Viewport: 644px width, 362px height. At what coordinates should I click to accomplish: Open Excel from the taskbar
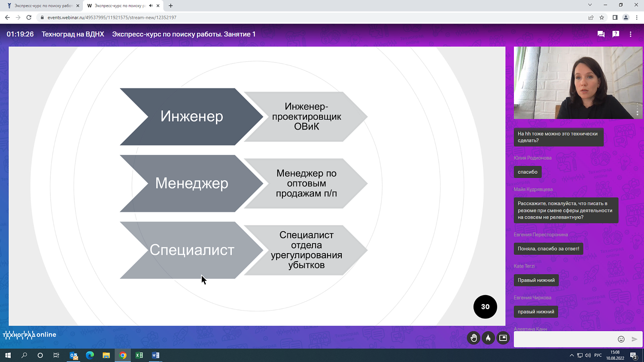pos(139,355)
